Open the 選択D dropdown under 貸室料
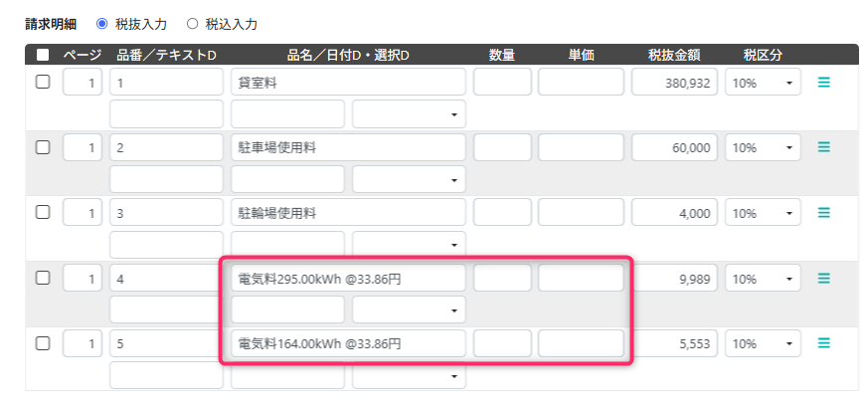This screenshot has width=868, height=409. [x=409, y=114]
